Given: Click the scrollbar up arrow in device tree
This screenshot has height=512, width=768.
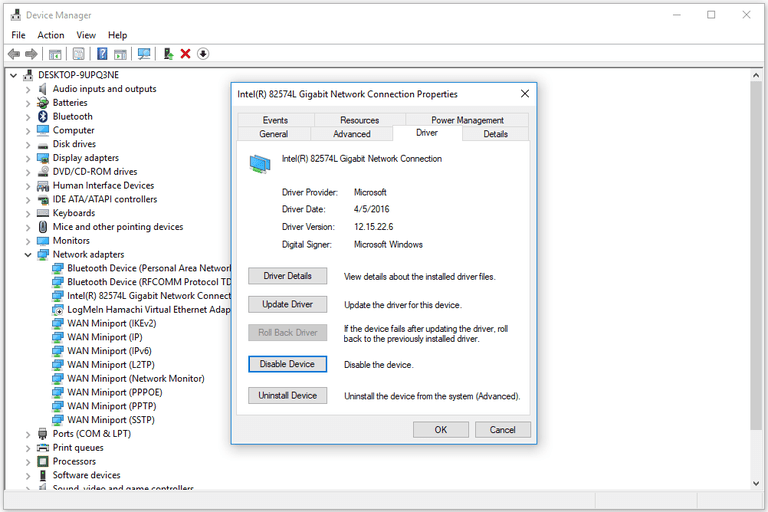Looking at the screenshot, I should (756, 75).
